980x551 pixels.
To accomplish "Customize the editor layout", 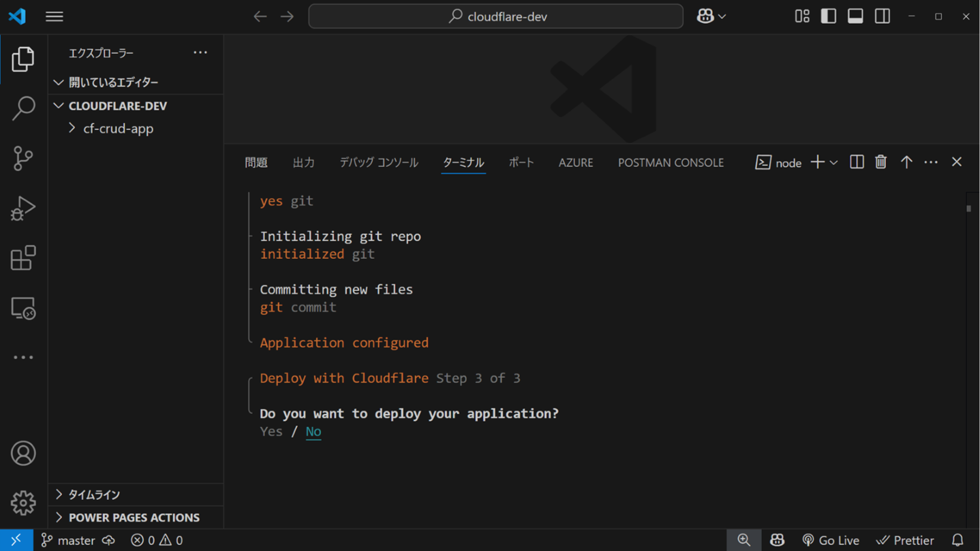I will point(802,16).
